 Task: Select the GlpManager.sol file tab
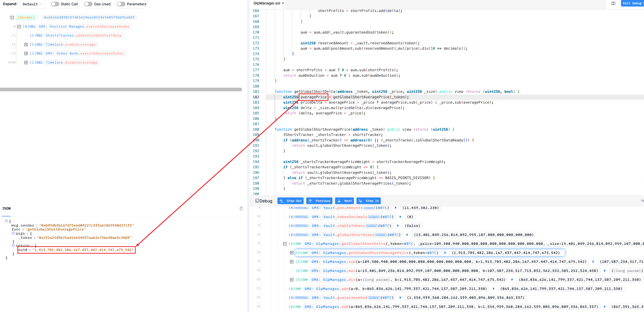(x=266, y=3)
